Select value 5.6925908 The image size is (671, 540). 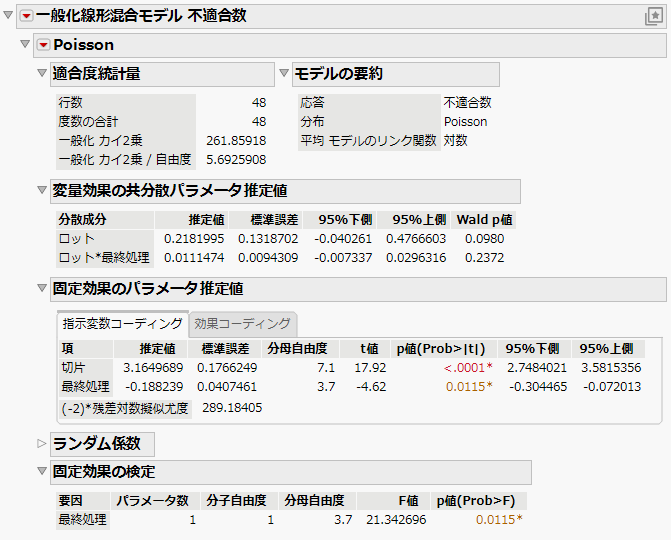click(236, 160)
